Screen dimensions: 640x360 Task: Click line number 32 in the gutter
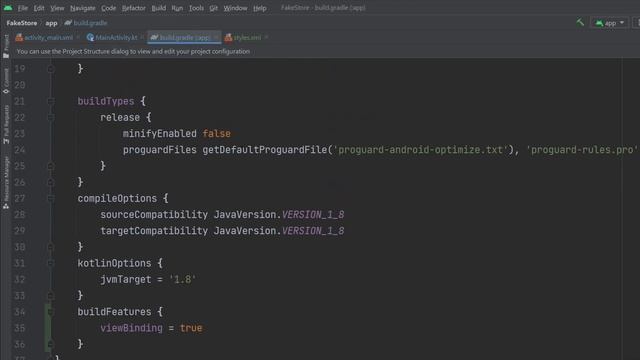click(x=20, y=280)
